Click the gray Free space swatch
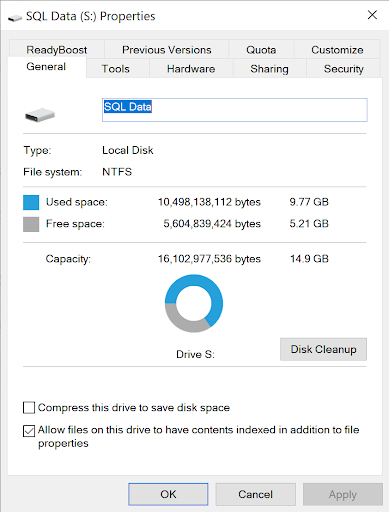 (x=31, y=224)
